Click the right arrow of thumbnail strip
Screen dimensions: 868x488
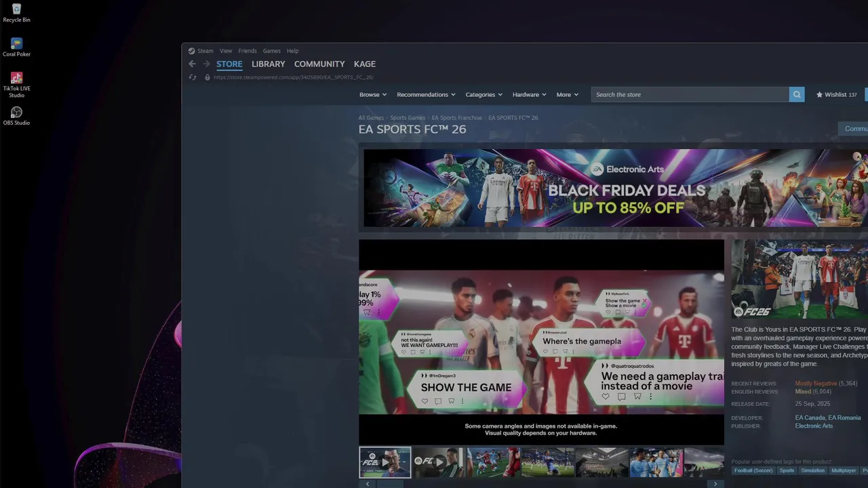click(x=715, y=484)
